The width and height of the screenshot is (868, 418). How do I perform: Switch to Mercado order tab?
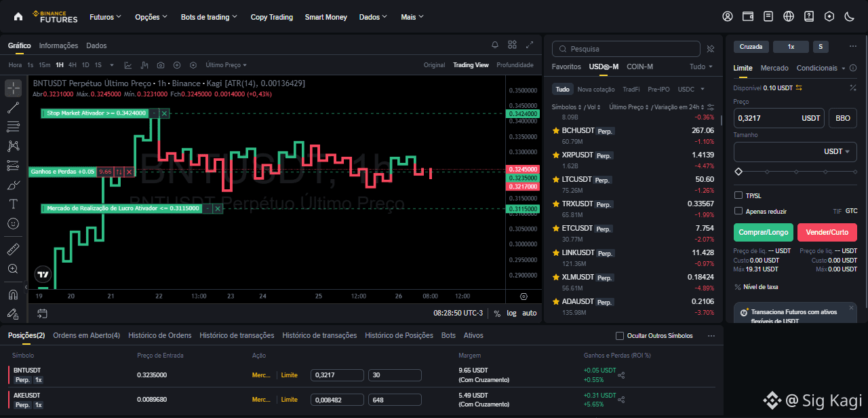click(x=774, y=68)
